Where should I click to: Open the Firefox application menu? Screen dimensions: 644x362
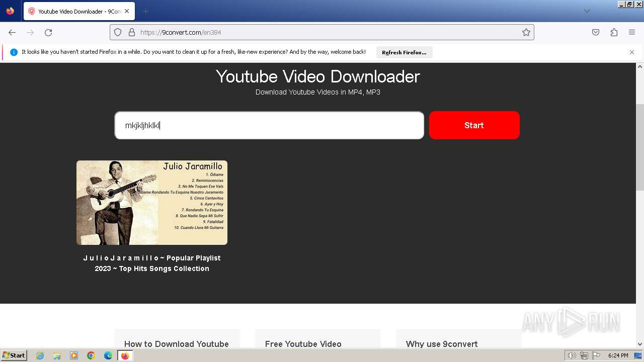click(x=632, y=32)
